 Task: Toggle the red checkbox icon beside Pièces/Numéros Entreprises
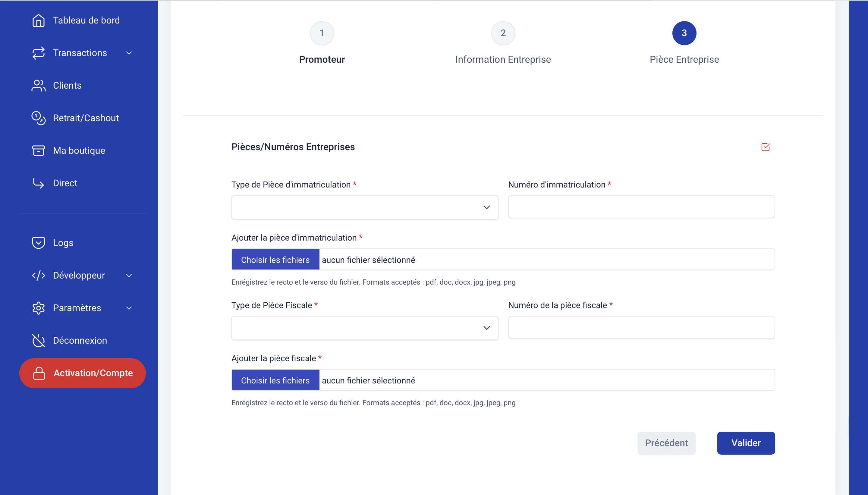765,147
